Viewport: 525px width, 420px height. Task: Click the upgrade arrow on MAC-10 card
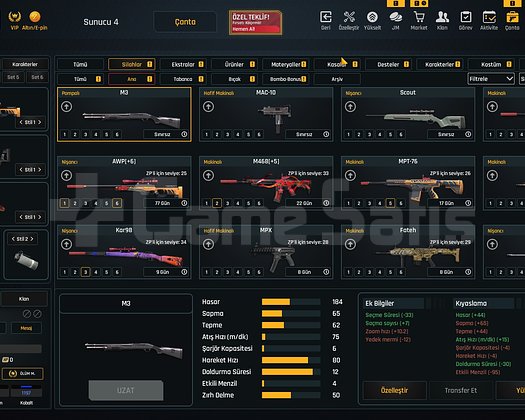click(x=208, y=107)
